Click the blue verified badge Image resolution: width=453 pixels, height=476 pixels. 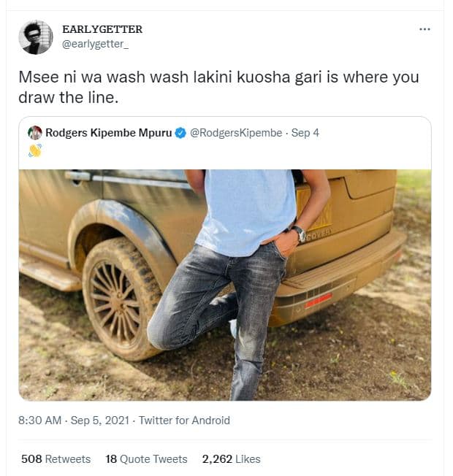(180, 133)
